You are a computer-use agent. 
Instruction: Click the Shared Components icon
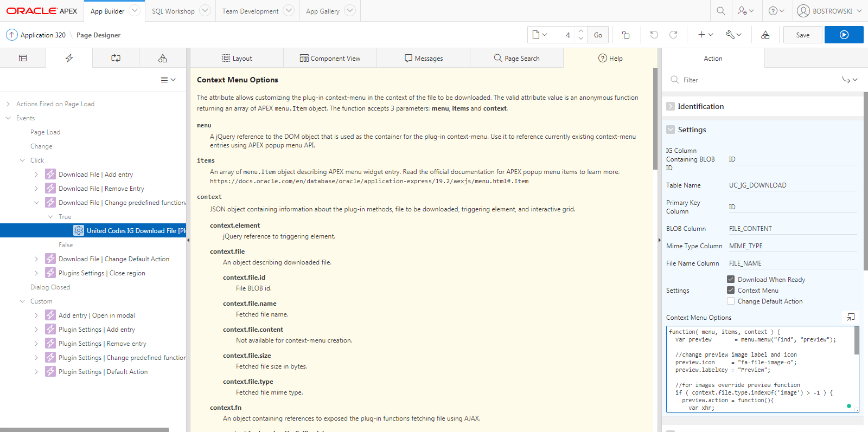765,35
